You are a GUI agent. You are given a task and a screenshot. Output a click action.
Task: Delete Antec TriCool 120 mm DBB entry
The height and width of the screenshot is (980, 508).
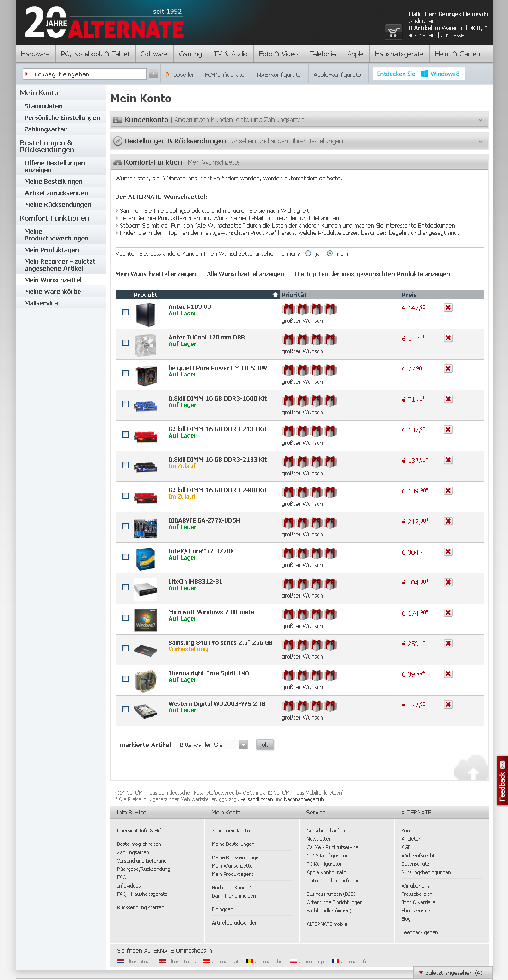pos(448,338)
